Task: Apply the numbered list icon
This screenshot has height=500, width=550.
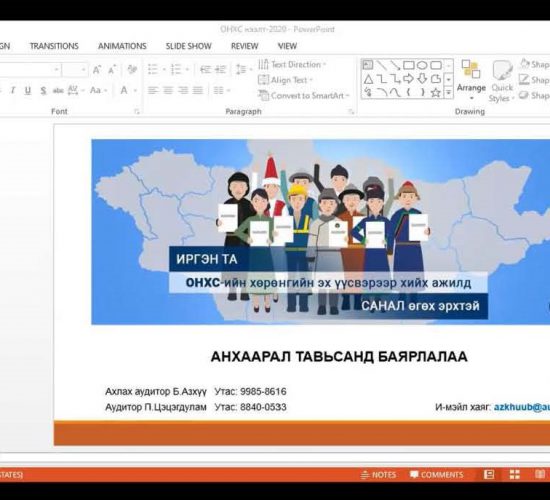Action: 176,69
